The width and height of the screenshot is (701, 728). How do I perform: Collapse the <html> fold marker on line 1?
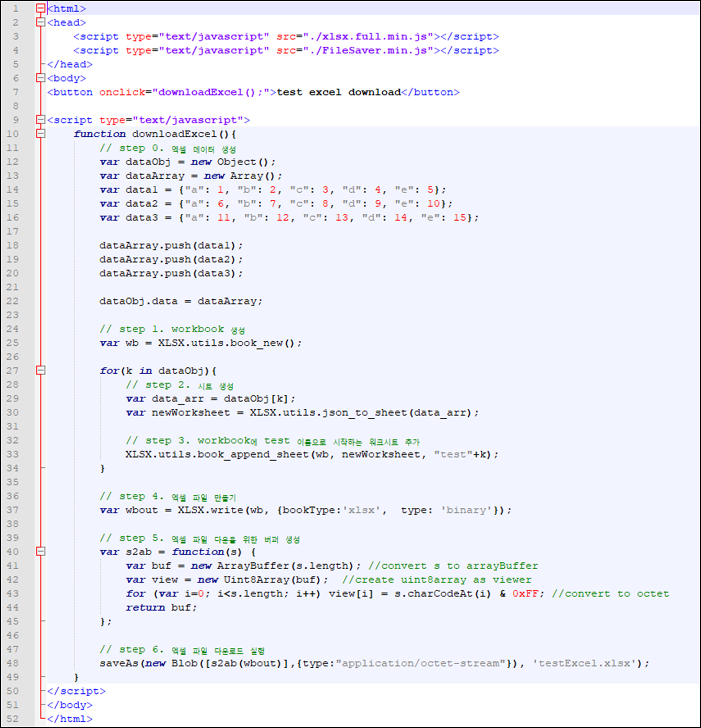(x=41, y=8)
